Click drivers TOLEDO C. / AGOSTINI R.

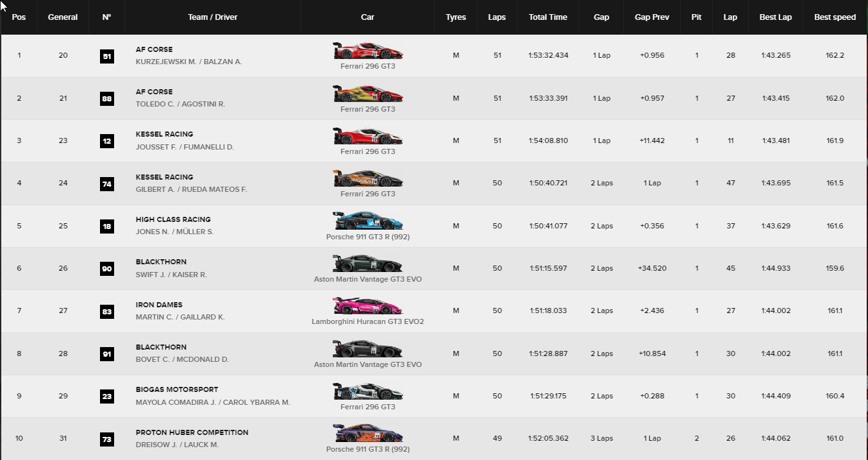pyautogui.click(x=180, y=105)
